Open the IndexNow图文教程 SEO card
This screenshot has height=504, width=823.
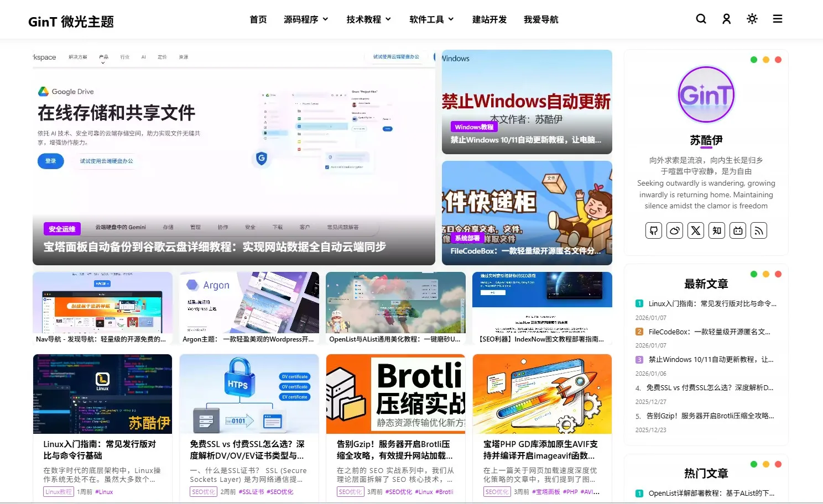[x=542, y=308]
